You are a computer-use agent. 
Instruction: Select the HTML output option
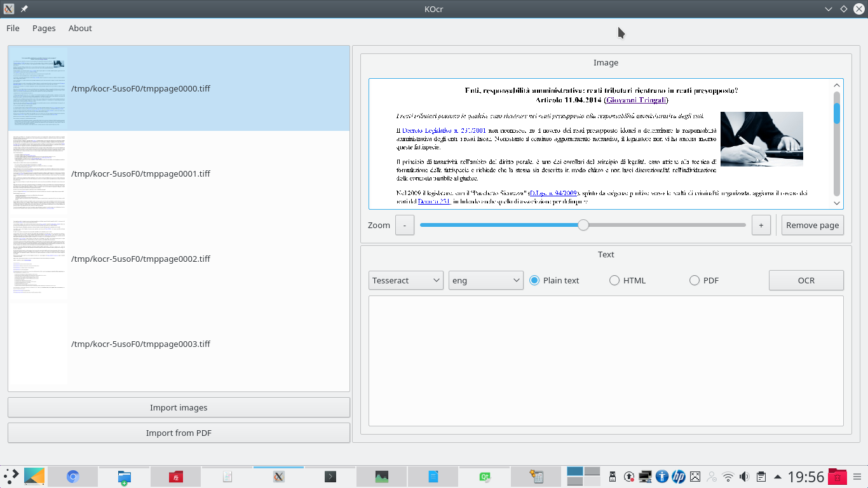[x=627, y=280]
